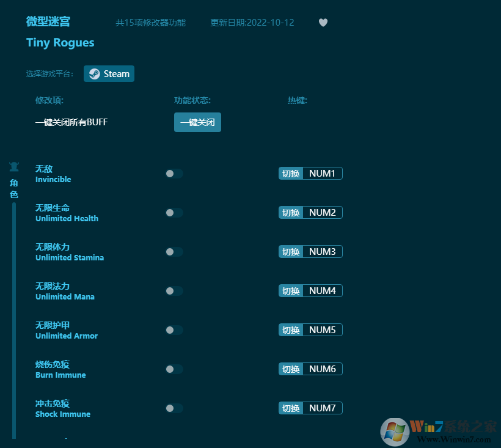501x448 pixels.
Task: Click NUM2 hotkey button for Unlimited Health
Action: tap(310, 212)
